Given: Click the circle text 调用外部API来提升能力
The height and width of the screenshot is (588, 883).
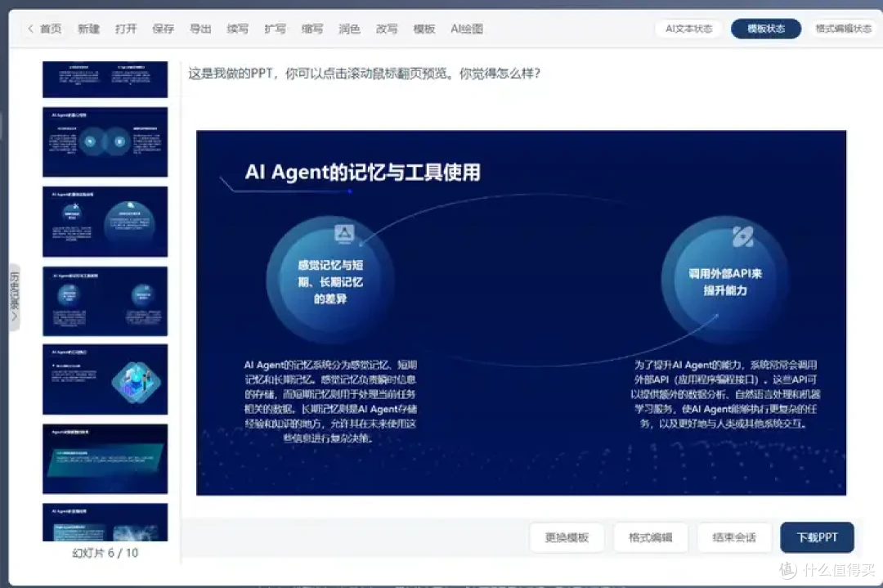Looking at the screenshot, I should click(x=725, y=281).
